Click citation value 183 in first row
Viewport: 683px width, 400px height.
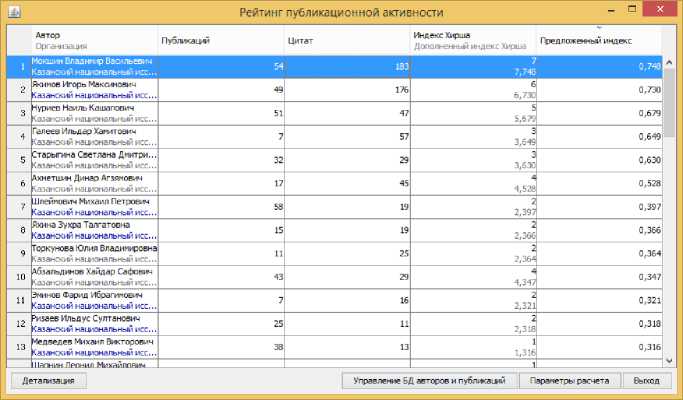[x=402, y=67]
